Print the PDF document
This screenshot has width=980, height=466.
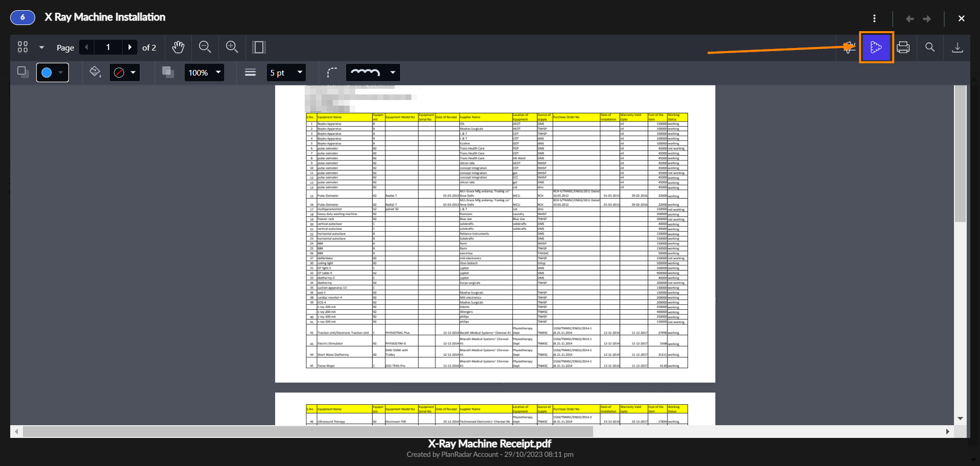coord(903,47)
